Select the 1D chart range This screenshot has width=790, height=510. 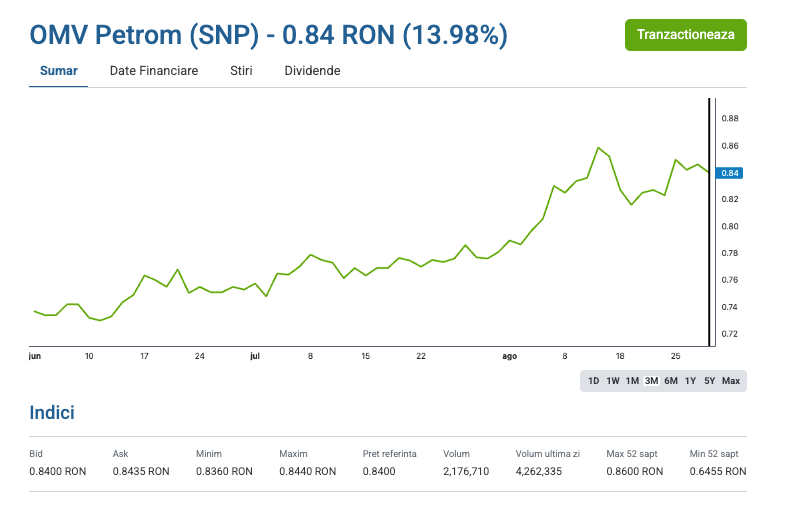593,381
